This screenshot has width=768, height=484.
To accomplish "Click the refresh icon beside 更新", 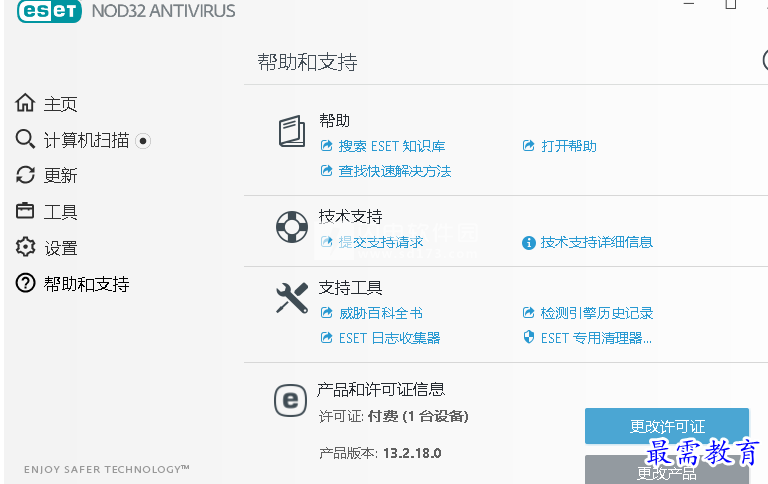I will pyautogui.click(x=25, y=175).
